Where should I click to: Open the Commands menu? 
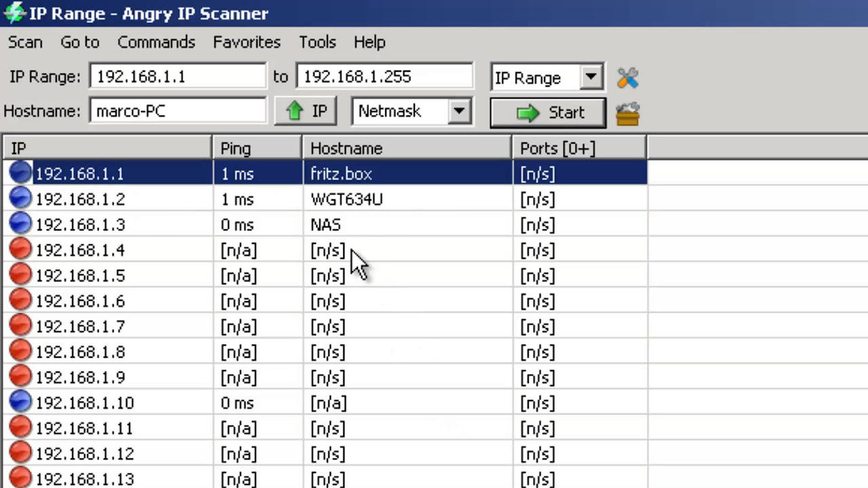(156, 42)
